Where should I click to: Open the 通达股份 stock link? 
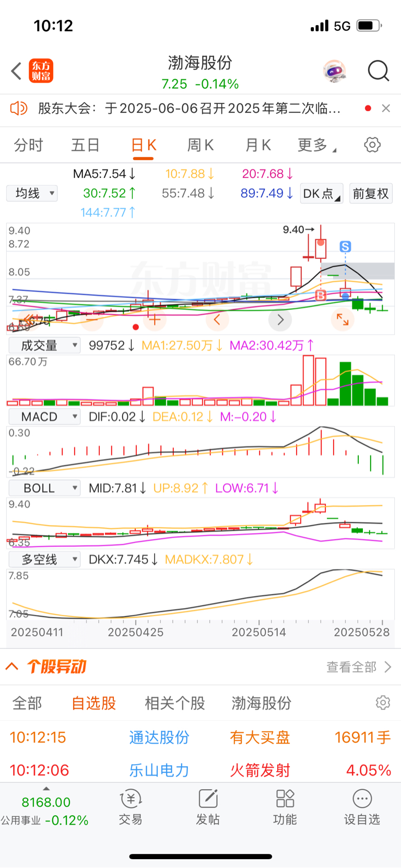point(159,738)
